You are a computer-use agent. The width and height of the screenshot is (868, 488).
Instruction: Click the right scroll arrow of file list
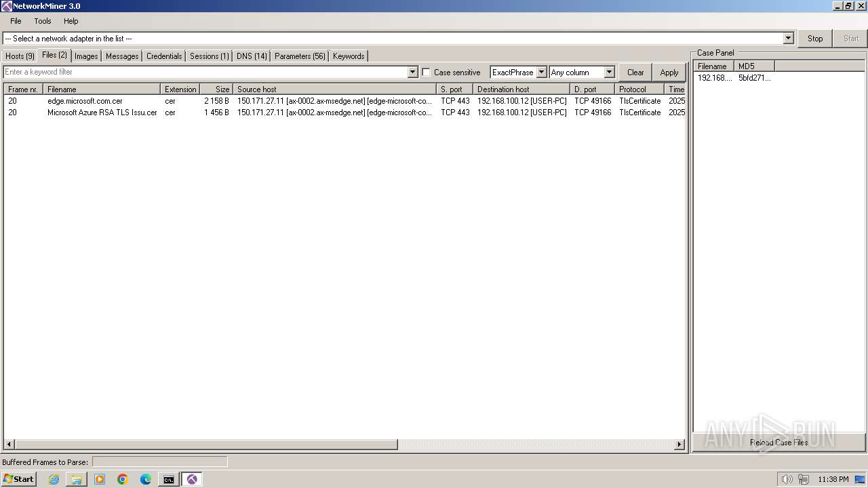[679, 445]
